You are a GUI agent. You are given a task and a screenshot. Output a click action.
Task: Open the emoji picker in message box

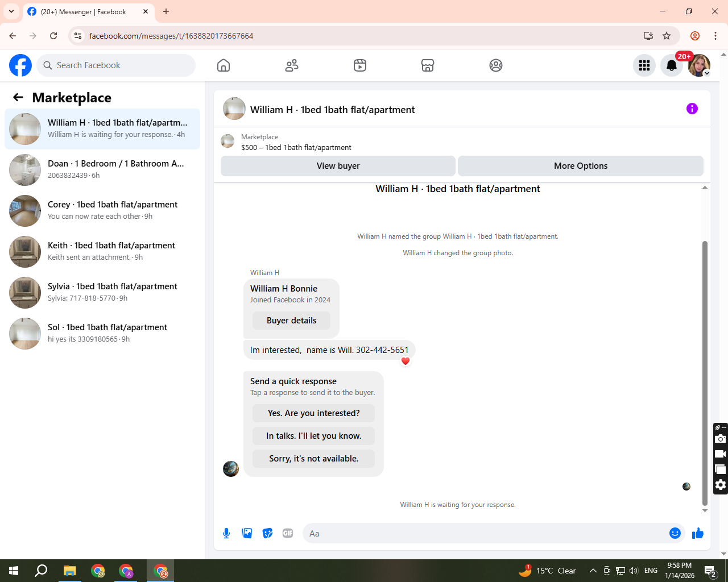pyautogui.click(x=675, y=533)
